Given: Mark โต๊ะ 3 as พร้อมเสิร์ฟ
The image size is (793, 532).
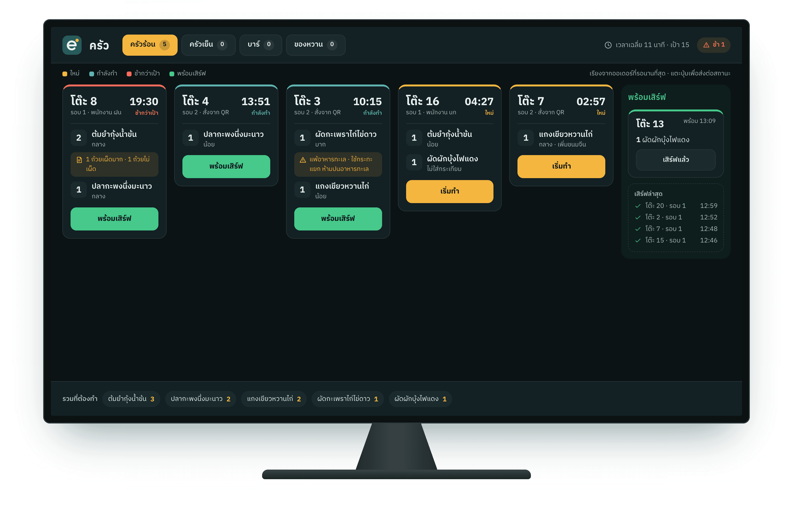Looking at the screenshot, I should click(x=338, y=219).
